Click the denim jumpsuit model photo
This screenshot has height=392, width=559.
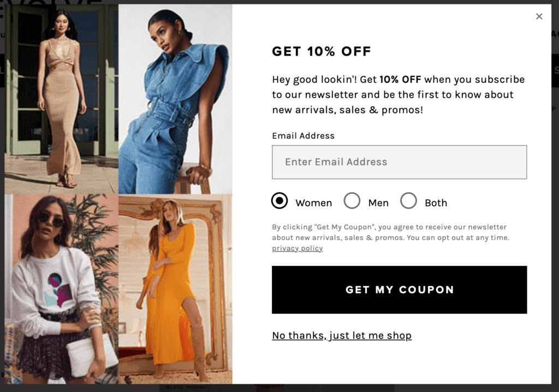(x=175, y=99)
